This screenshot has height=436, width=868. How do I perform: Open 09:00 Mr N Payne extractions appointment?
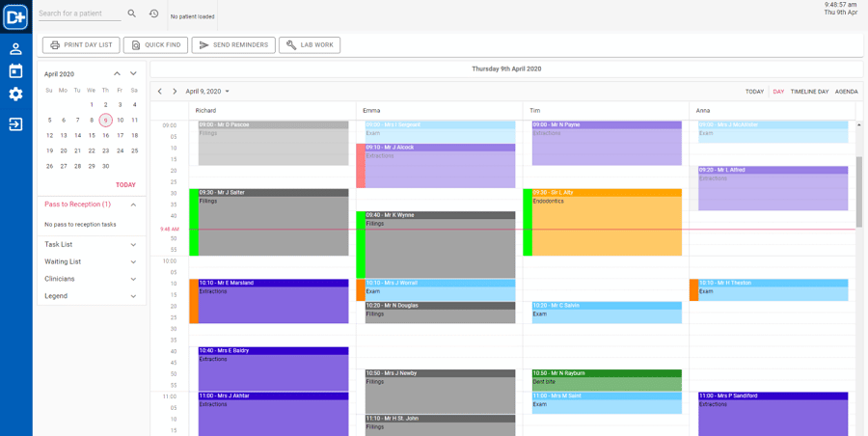pos(607,143)
